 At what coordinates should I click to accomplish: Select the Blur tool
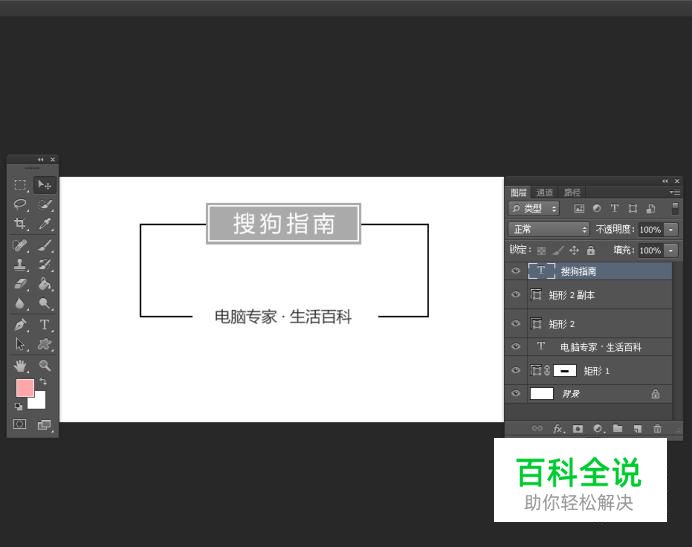coord(20,303)
